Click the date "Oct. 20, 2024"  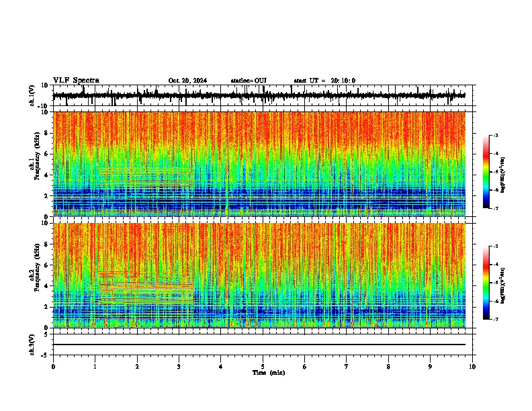click(187, 81)
